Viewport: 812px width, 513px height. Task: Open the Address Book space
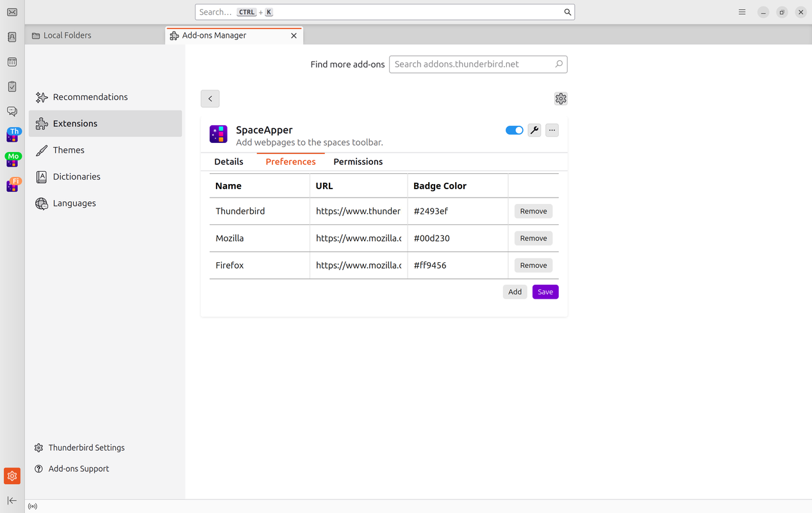click(x=12, y=37)
